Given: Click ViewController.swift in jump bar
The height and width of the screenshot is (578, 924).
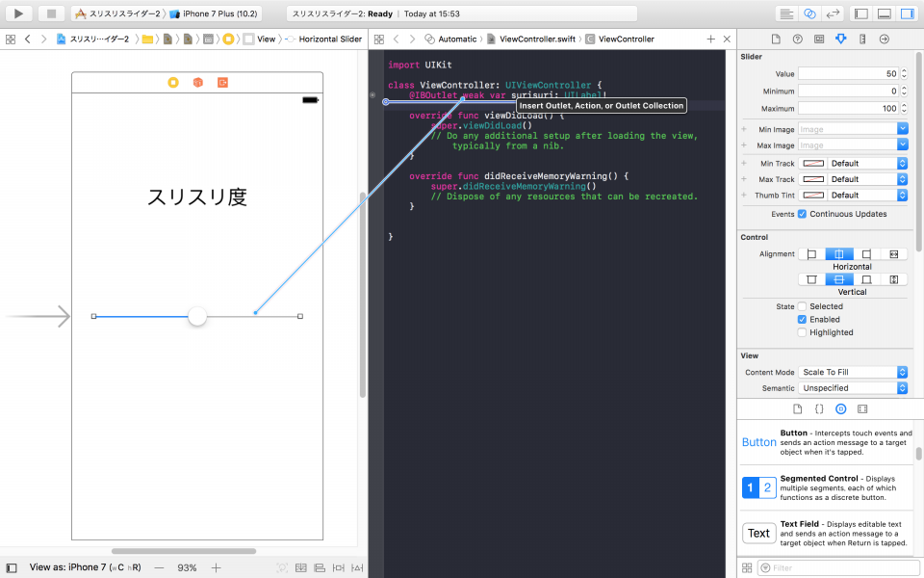Looking at the screenshot, I should point(537,39).
